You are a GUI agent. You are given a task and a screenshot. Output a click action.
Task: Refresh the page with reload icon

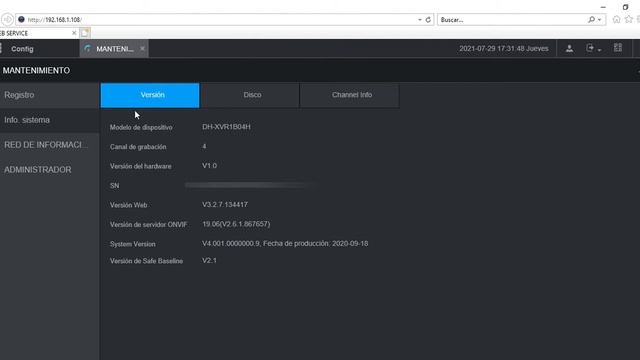pos(428,20)
